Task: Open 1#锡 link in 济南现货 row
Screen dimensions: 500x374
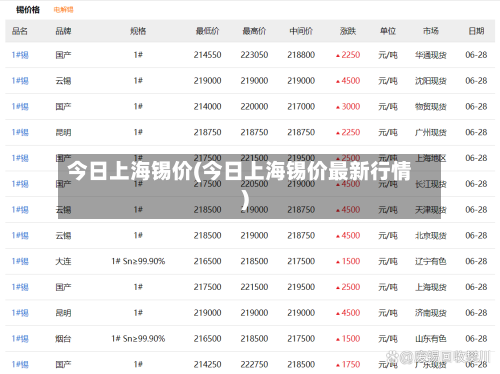Action: [20, 313]
